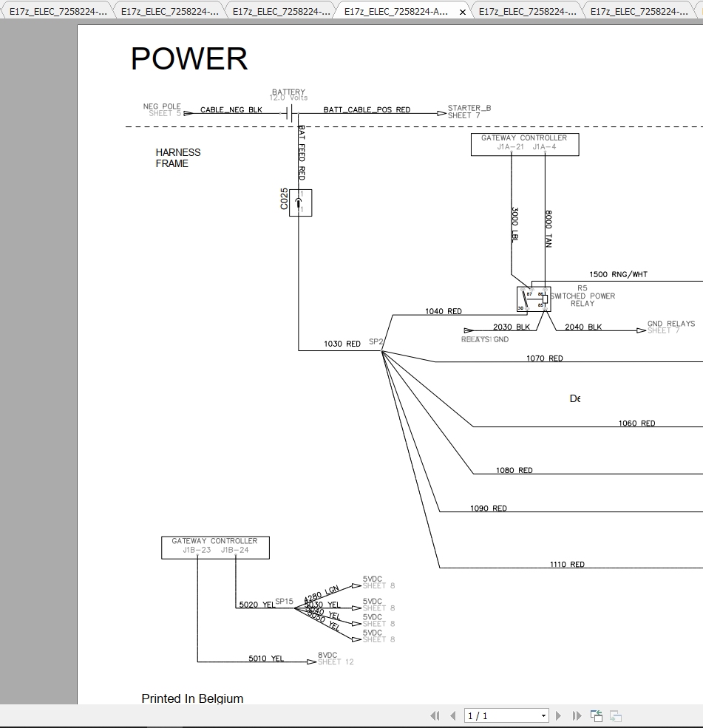The width and height of the screenshot is (703, 728).
Task: Close the active E17z_ELEC_7258224-A tab
Action: pos(462,12)
